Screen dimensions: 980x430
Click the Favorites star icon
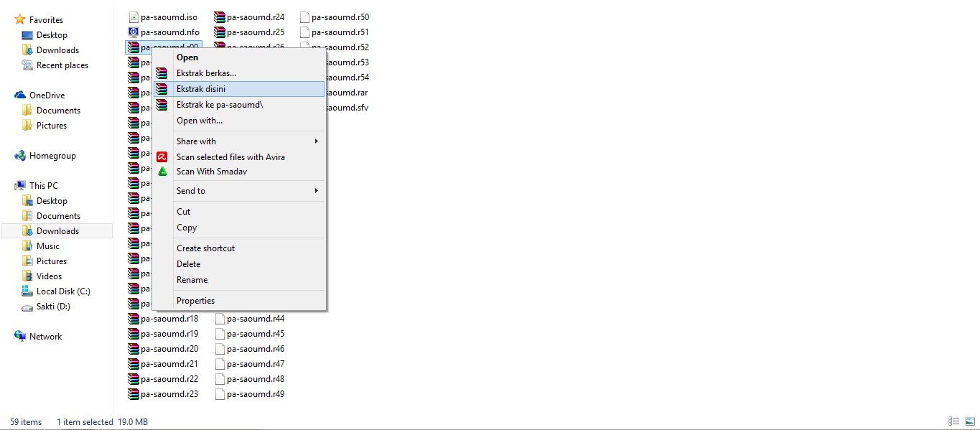[x=20, y=19]
